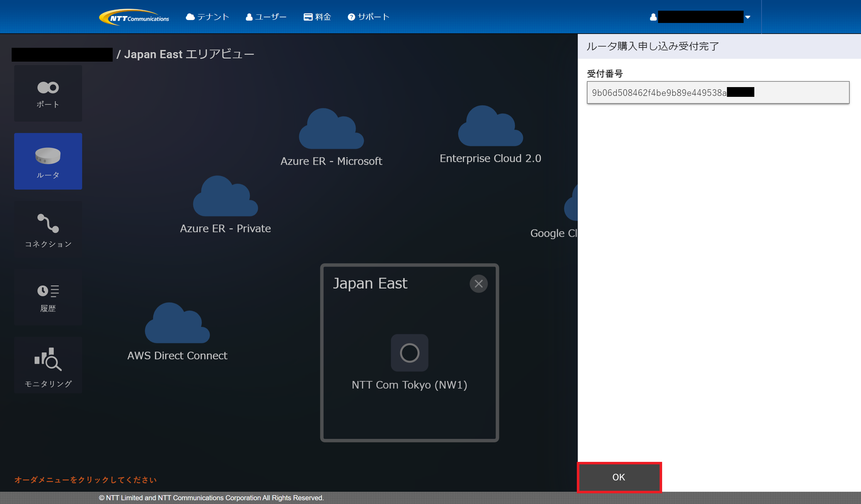Click the NTT Communications logo
The width and height of the screenshot is (861, 504).
(x=134, y=17)
